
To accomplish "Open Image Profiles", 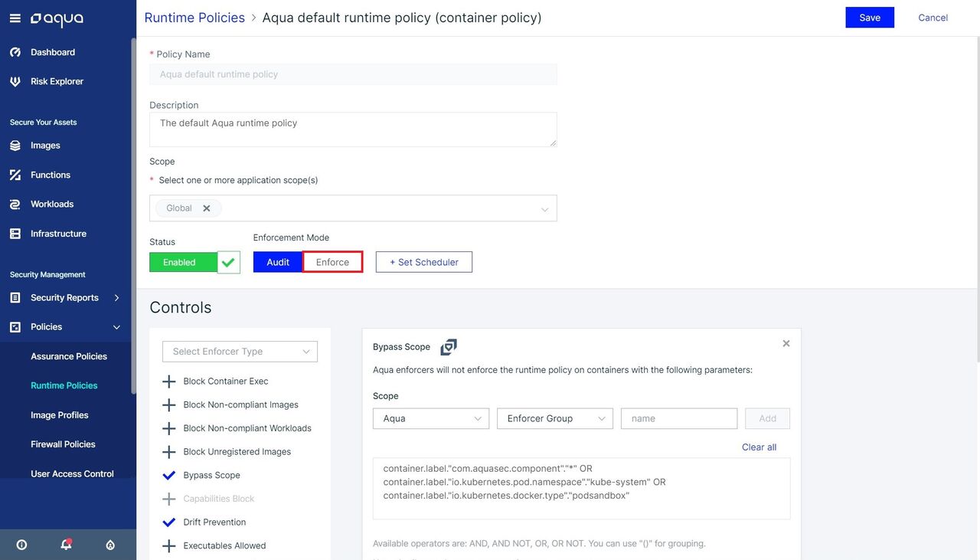I will [x=60, y=415].
